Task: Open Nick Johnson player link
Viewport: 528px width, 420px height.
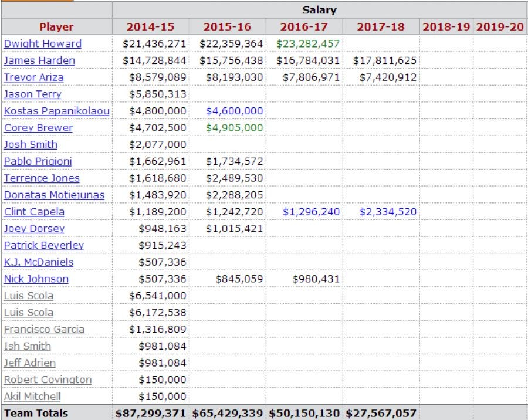Action: (x=36, y=279)
